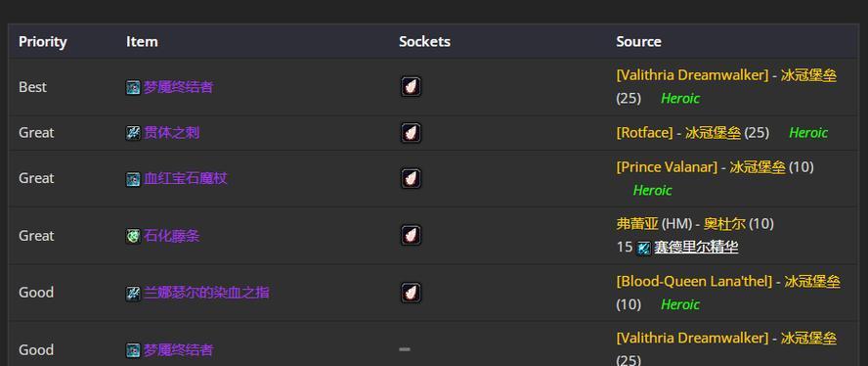The height and width of the screenshot is (366, 868).
Task: Follow the [Rotface] source link
Action: [x=644, y=133]
